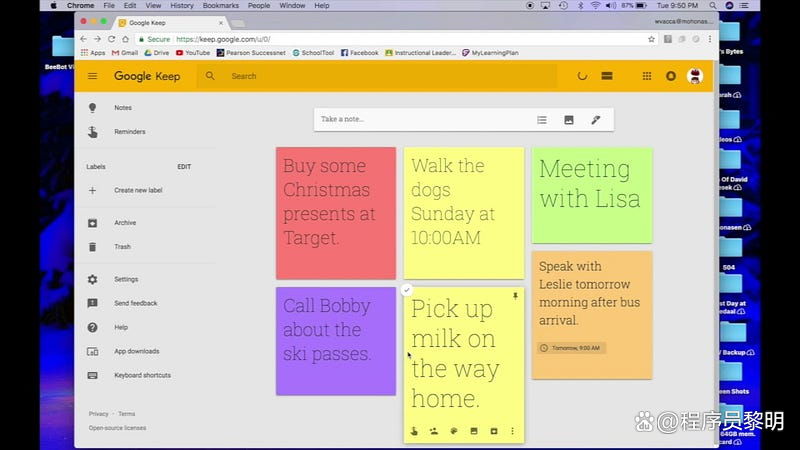Screen dimensions: 800x450
Task: Open Keep Settings
Action: [126, 280]
